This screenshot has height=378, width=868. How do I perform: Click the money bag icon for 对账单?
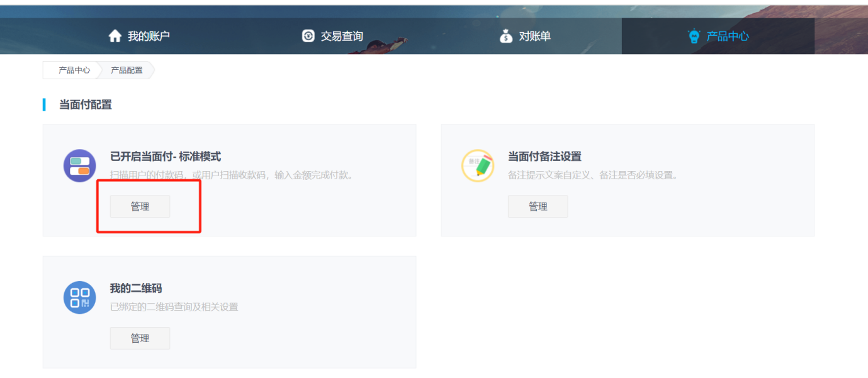tap(506, 36)
